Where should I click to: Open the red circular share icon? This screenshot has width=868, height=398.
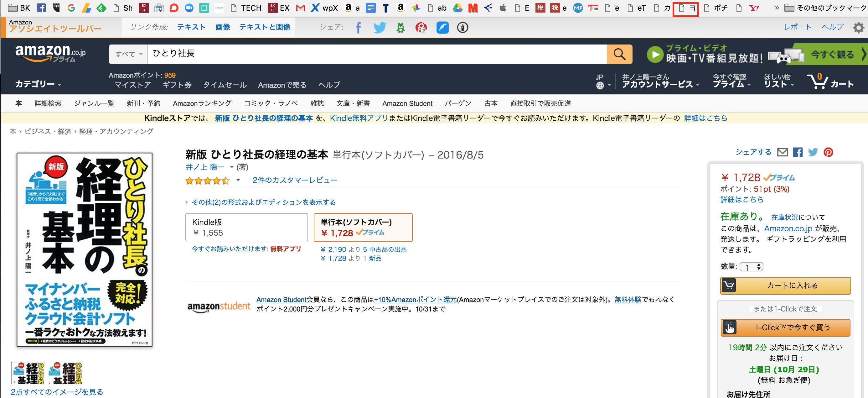tap(421, 27)
